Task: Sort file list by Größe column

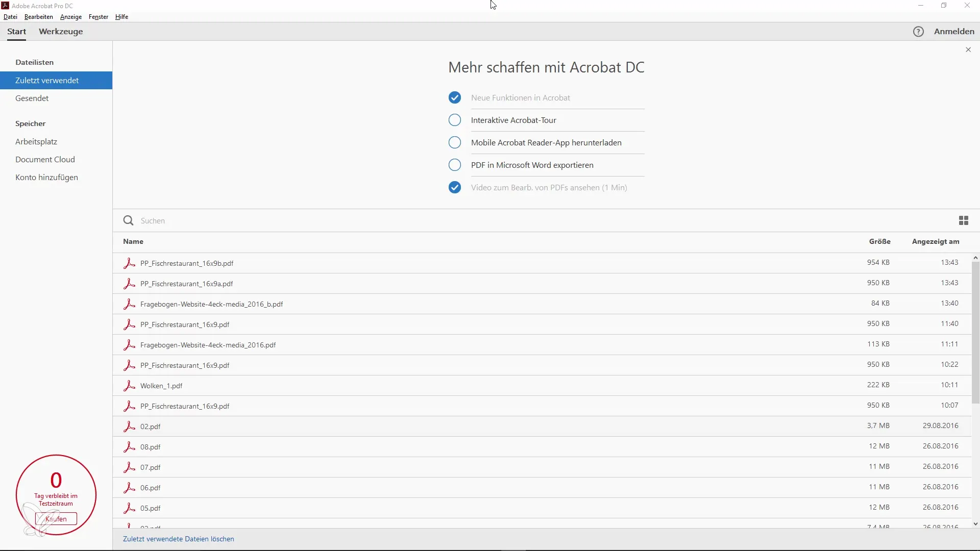Action: (x=879, y=241)
